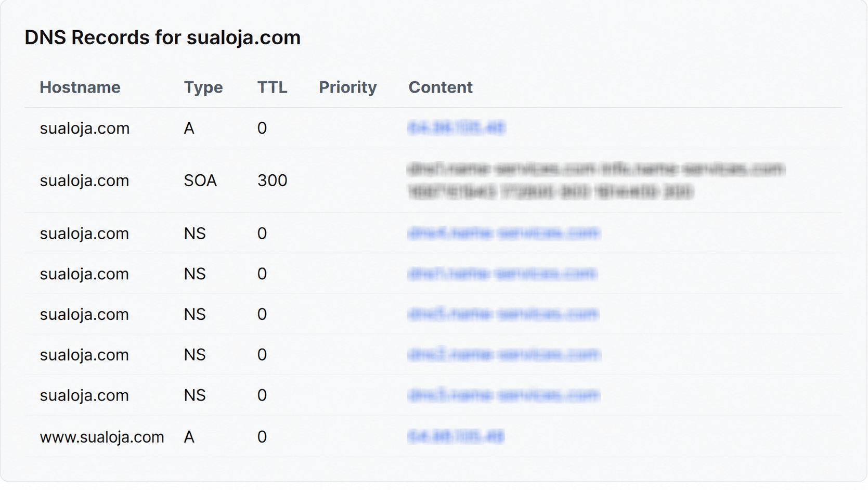Click the 300 TTL value
868x490 pixels.
click(273, 180)
